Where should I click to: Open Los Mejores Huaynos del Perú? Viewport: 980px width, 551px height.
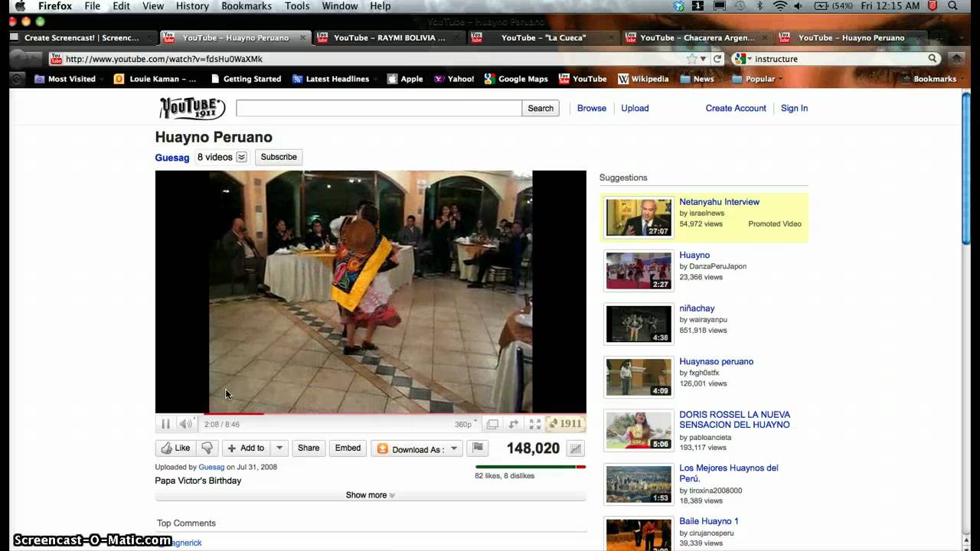(729, 473)
